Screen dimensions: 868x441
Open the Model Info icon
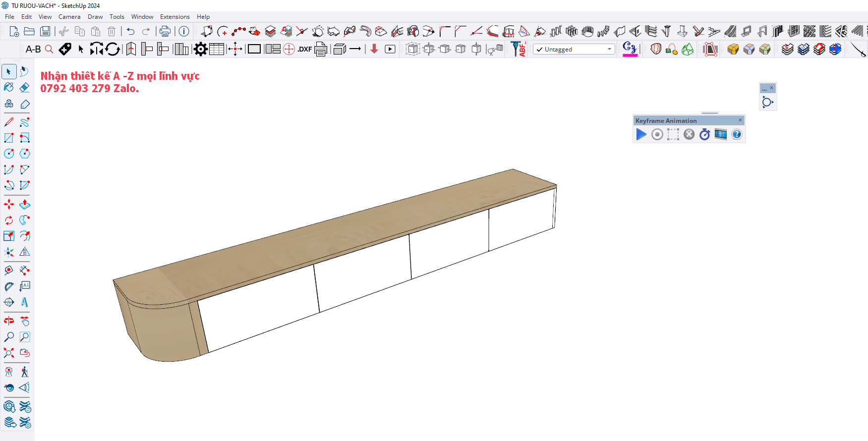pos(184,31)
